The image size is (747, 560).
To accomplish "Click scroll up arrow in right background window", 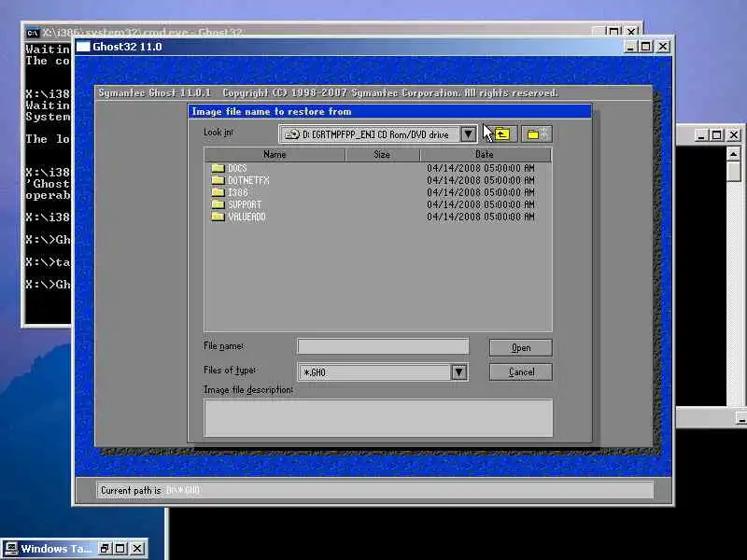I will pyautogui.click(x=733, y=154).
